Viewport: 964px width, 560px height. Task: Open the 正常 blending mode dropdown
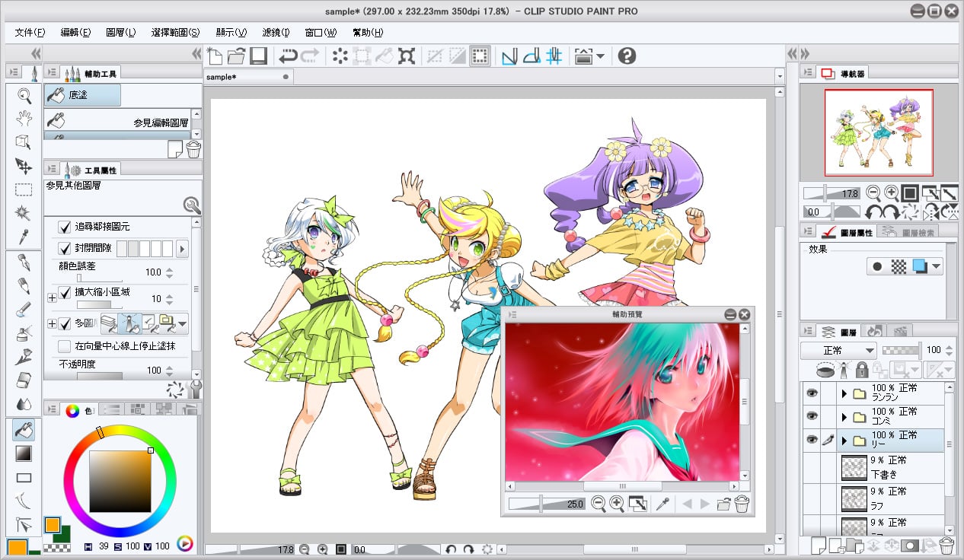(838, 350)
